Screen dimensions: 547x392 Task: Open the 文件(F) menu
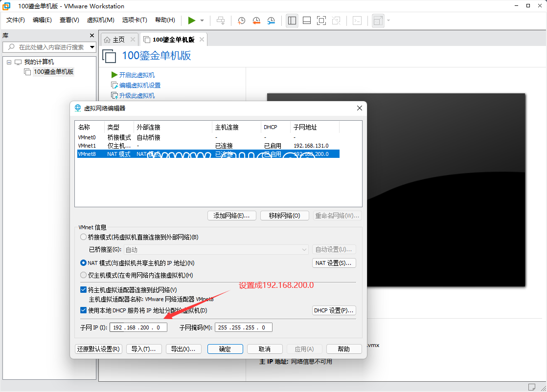click(x=16, y=20)
